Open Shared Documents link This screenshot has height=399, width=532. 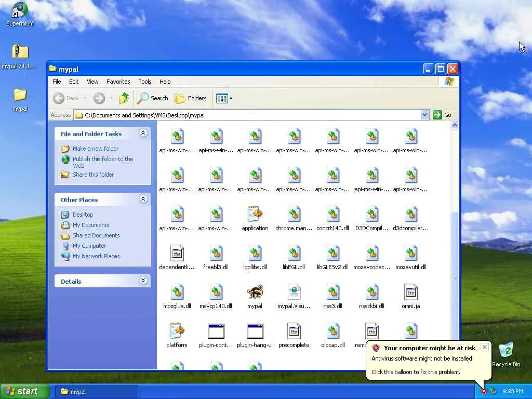coord(96,235)
